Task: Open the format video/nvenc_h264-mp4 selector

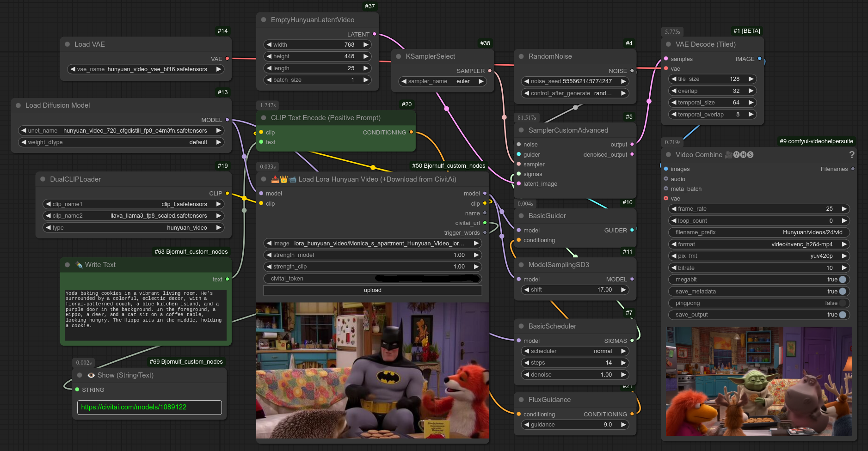Action: coord(758,244)
